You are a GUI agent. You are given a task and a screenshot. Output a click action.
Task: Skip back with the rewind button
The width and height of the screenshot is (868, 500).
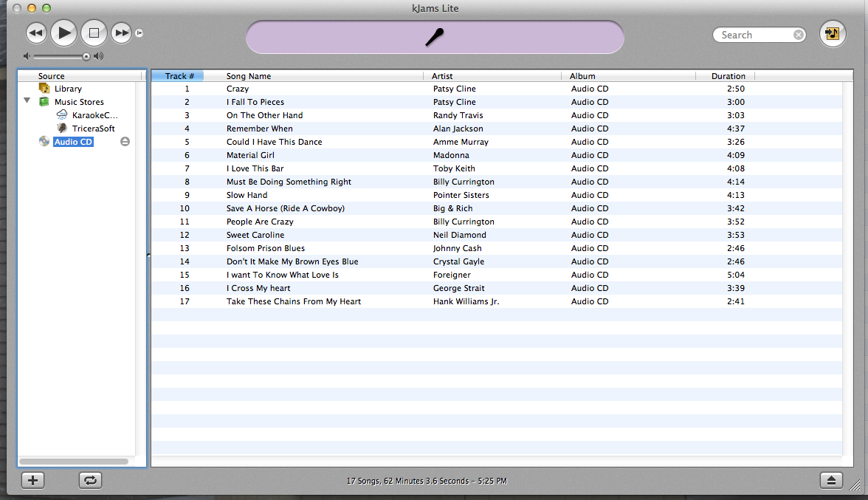(36, 32)
